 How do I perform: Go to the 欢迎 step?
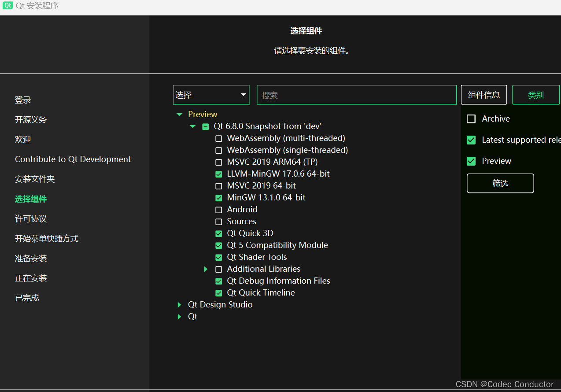click(x=23, y=140)
